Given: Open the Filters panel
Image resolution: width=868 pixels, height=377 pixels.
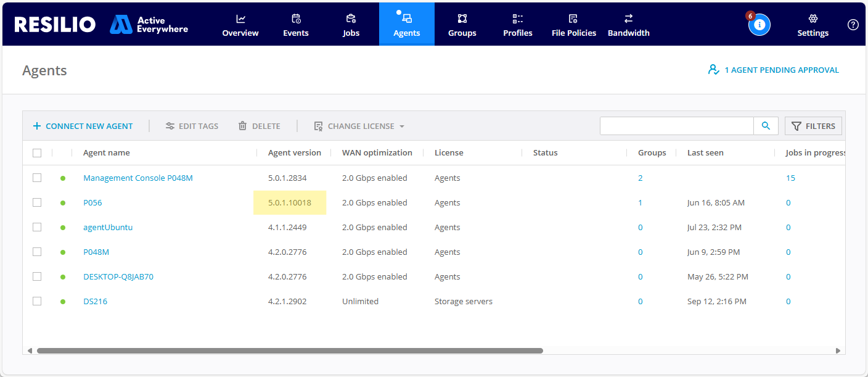Looking at the screenshot, I should [813, 126].
